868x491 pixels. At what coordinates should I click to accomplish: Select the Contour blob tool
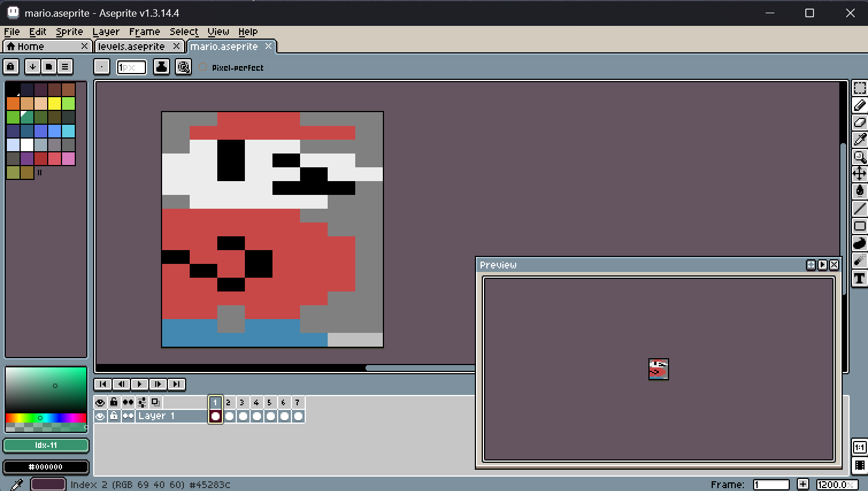tap(859, 243)
